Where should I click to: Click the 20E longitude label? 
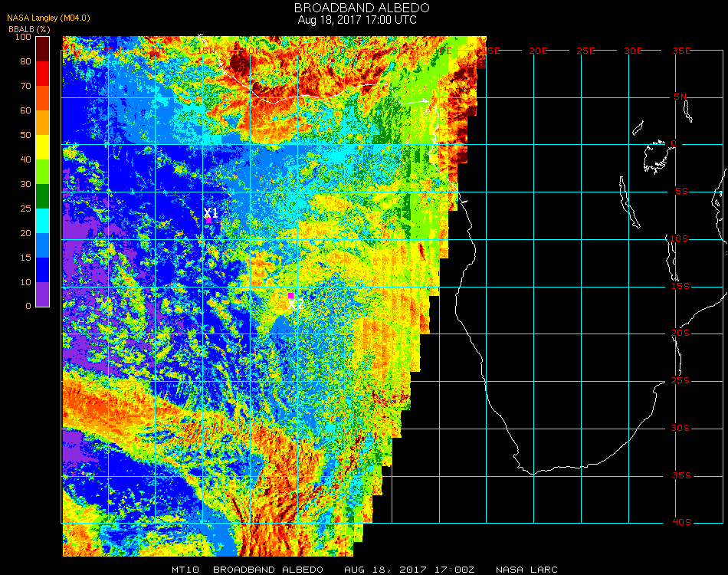(539, 51)
